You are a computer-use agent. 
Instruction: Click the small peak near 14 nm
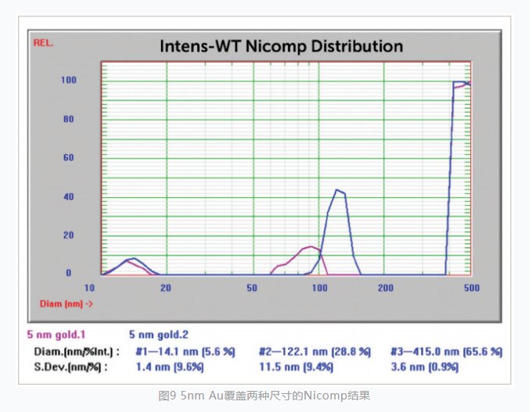[133, 259]
